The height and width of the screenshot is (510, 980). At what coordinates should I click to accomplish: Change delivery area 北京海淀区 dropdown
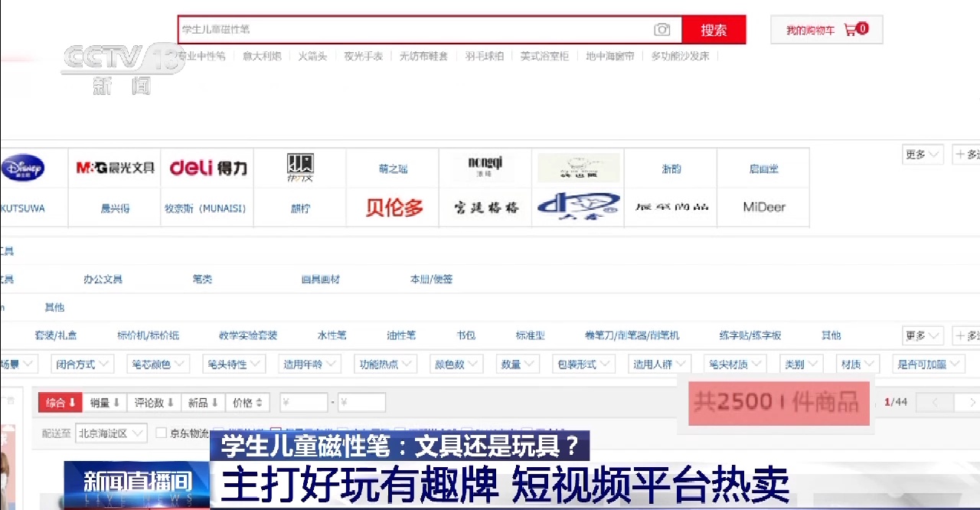111,433
